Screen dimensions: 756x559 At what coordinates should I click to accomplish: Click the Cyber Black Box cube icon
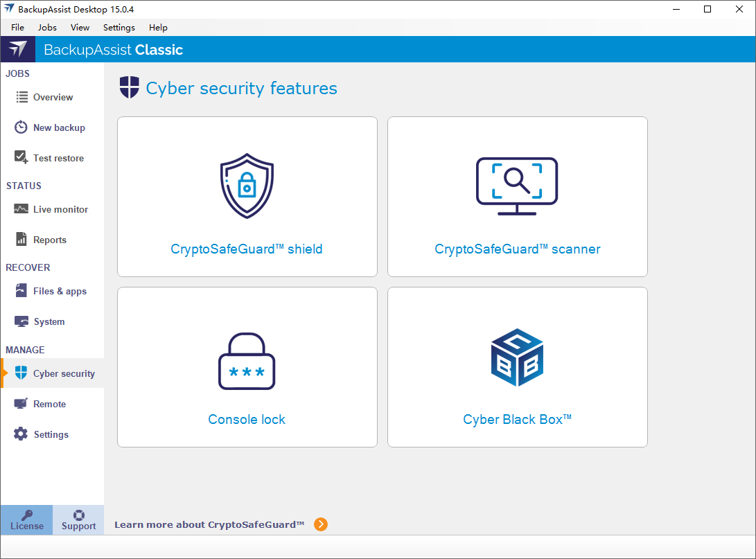pyautogui.click(x=518, y=357)
